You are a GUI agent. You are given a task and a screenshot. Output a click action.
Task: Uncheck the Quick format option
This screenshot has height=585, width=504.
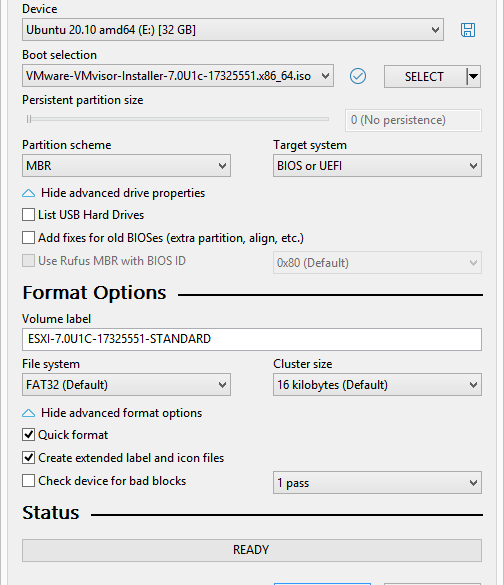28,435
